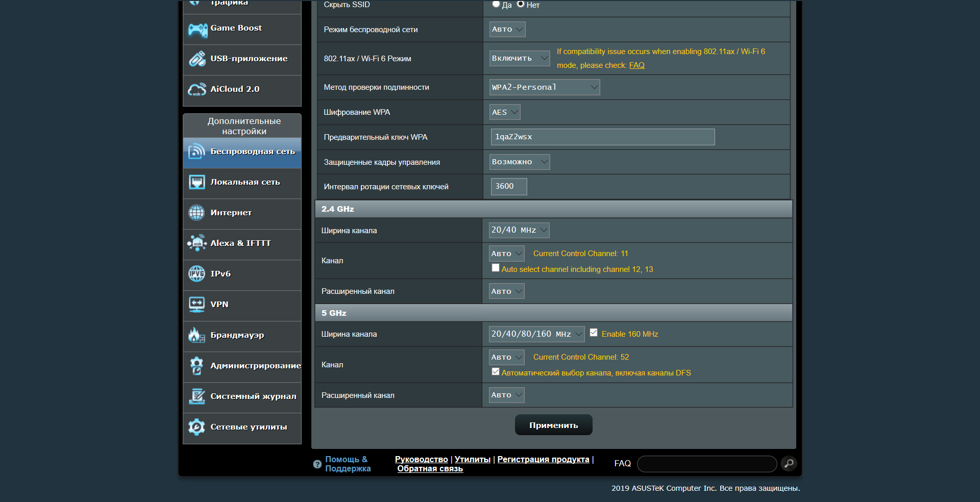Image resolution: width=980 pixels, height=502 pixels.
Task: Click the Метод проверки подлинности label
Action: pos(376,87)
